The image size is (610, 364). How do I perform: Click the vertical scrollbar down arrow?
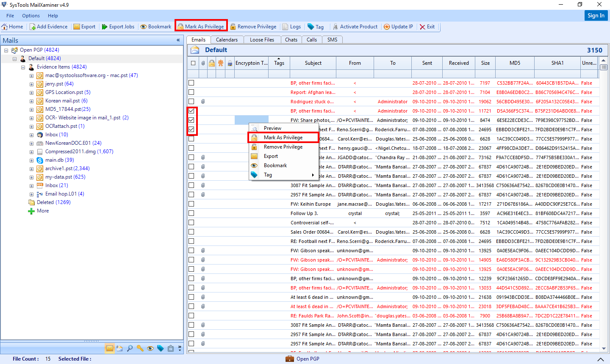[604, 349]
